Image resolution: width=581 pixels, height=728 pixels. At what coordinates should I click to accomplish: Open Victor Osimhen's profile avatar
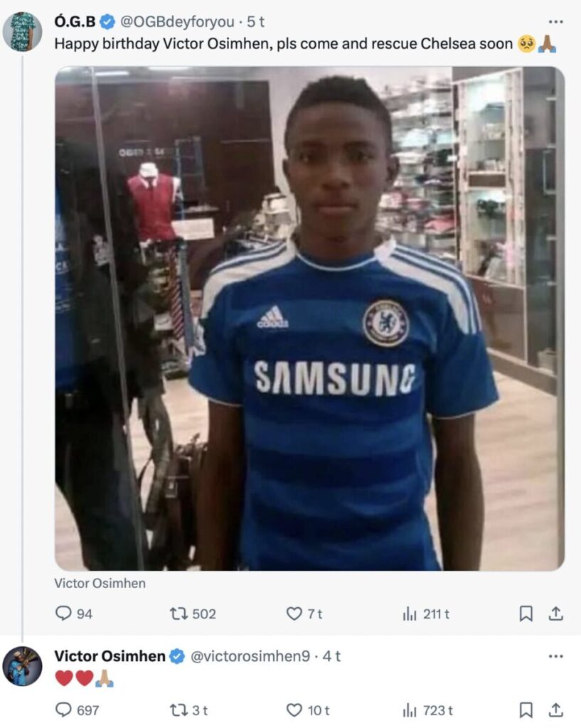coord(22,666)
